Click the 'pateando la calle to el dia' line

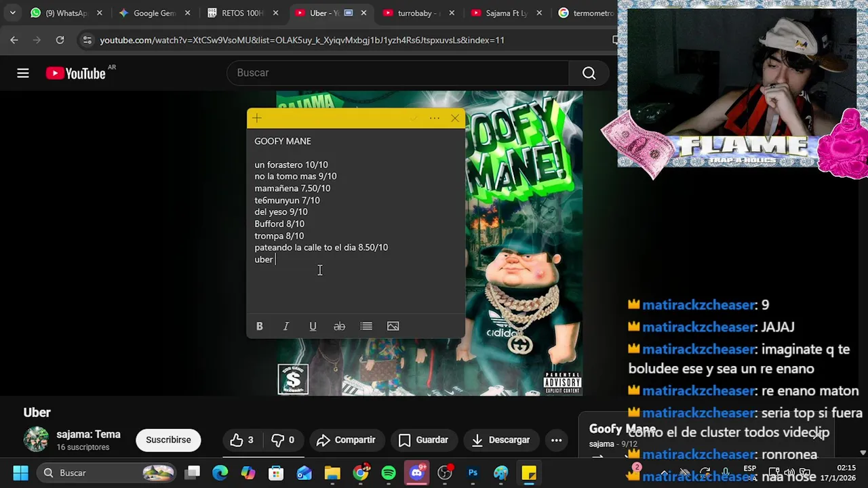pyautogui.click(x=321, y=247)
